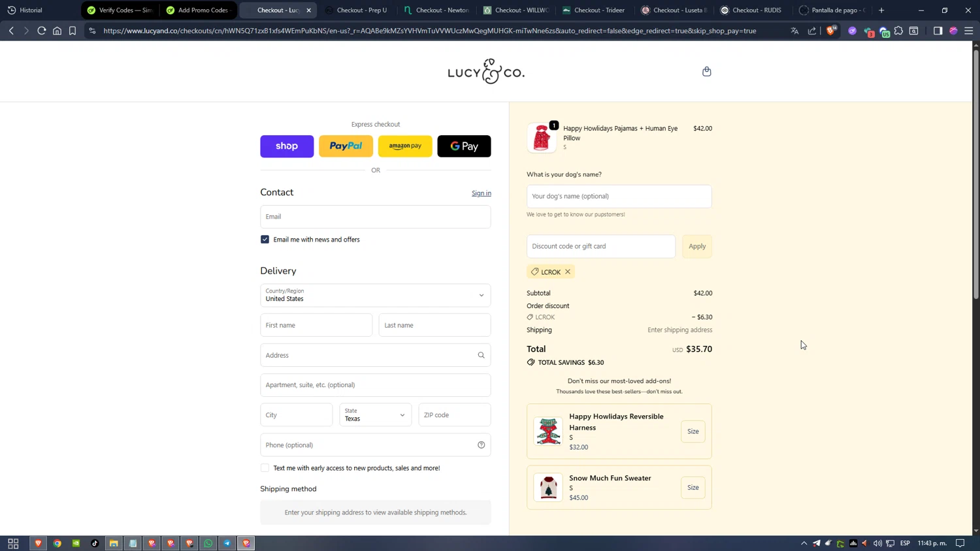Switch to the Checkout - RUDIS tab
Screen dimensions: 980x551
pyautogui.click(x=752, y=10)
